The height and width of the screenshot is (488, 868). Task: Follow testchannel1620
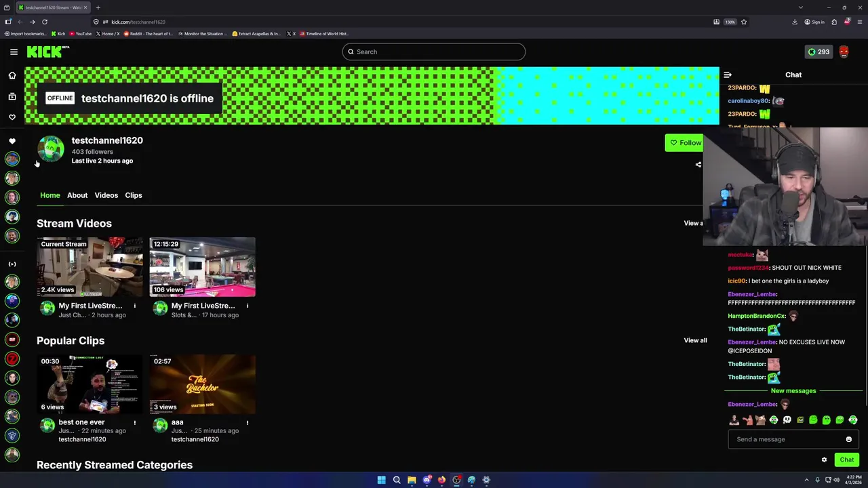(685, 142)
